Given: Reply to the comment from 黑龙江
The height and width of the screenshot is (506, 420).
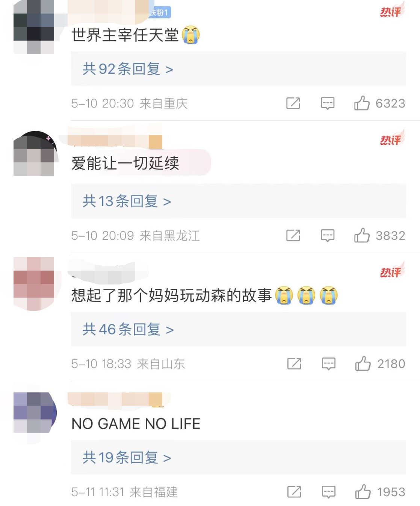Looking at the screenshot, I should point(328,236).
